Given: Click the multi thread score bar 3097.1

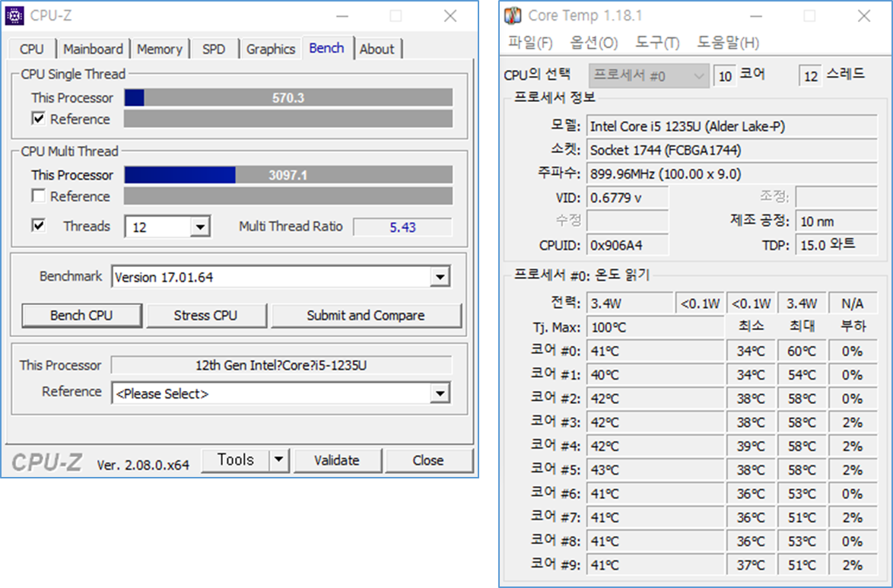Looking at the screenshot, I should point(288,175).
